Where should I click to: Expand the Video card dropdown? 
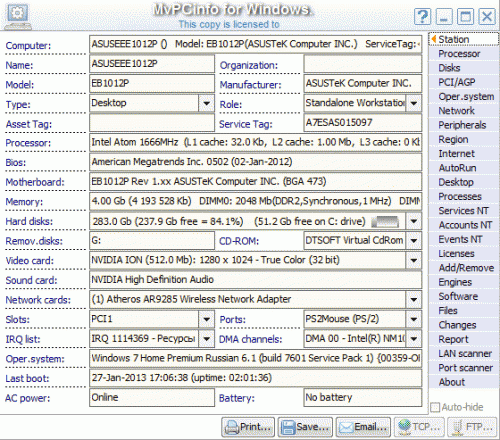coord(414,260)
